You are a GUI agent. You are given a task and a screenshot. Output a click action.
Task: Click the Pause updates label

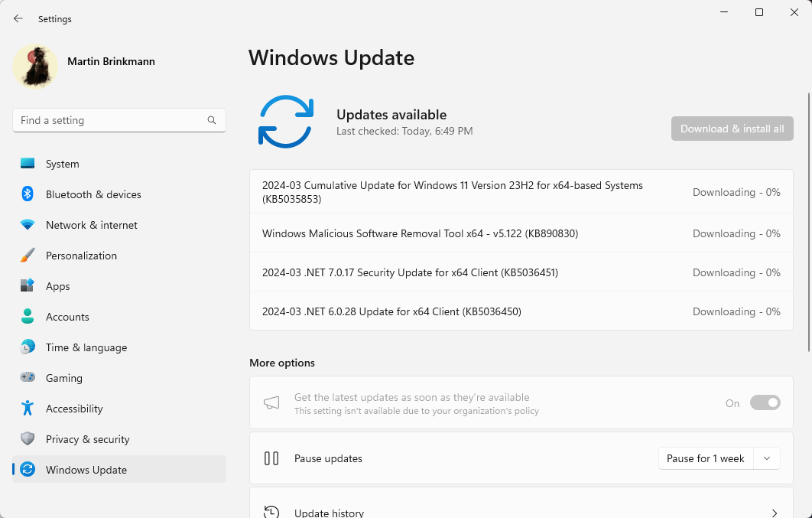[x=328, y=458]
